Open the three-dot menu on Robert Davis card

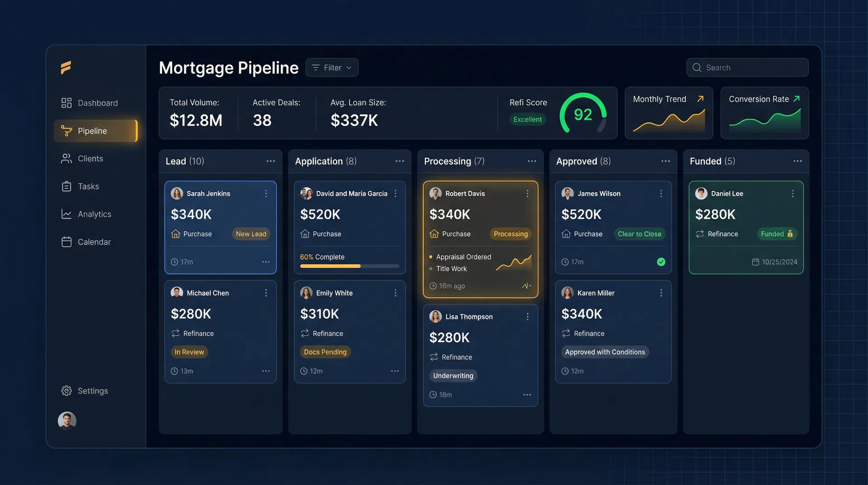click(x=527, y=193)
